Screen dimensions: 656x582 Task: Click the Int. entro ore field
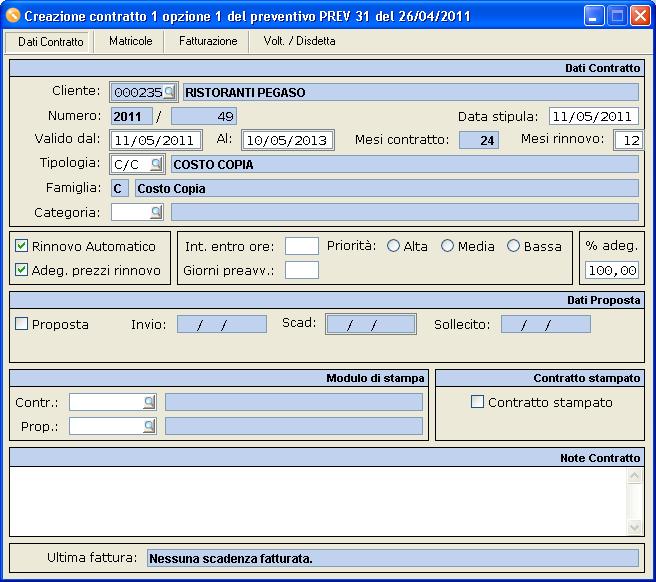[302, 246]
